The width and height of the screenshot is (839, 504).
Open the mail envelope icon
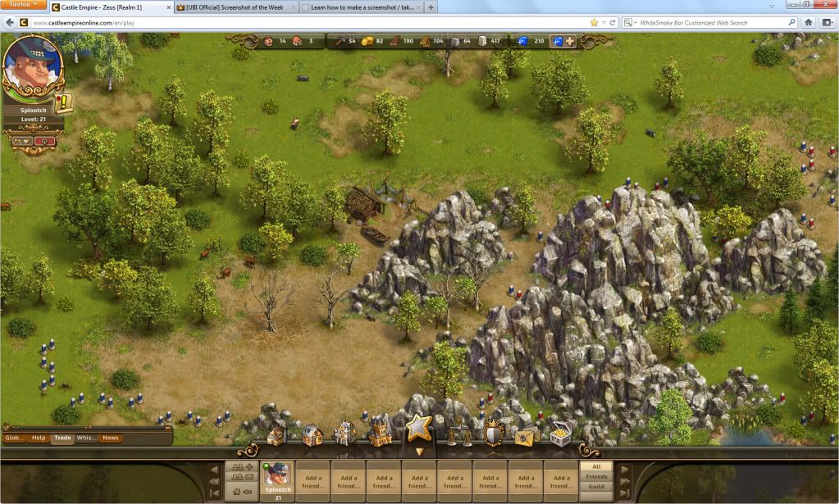(526, 436)
